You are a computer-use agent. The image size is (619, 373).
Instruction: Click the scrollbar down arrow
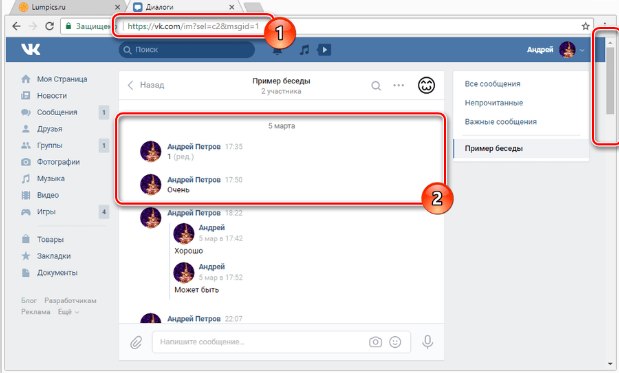(x=610, y=364)
